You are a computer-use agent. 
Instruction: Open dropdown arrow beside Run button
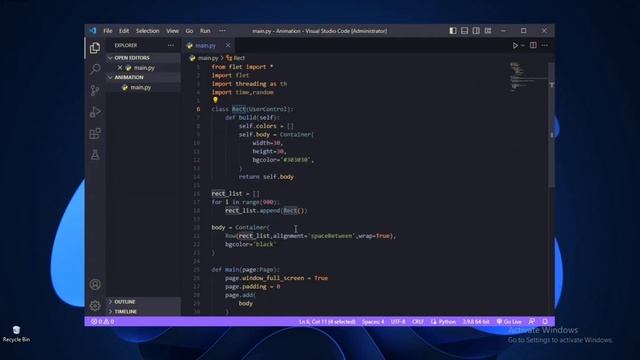coord(522,45)
